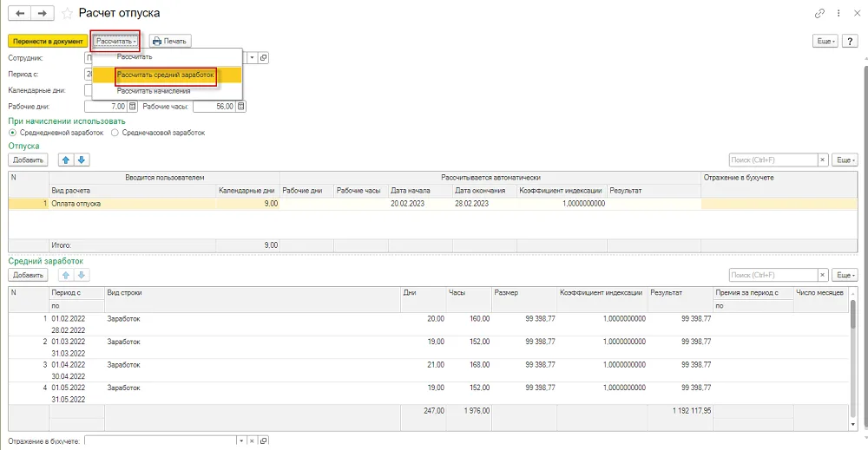Expand the Рассчитать dropdown button

115,41
